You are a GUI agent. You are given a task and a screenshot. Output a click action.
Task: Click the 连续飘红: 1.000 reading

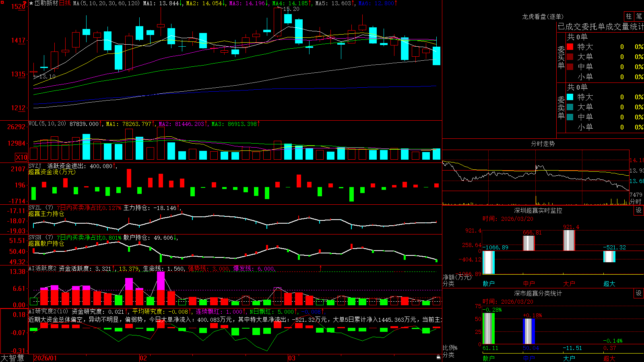tap(221, 311)
